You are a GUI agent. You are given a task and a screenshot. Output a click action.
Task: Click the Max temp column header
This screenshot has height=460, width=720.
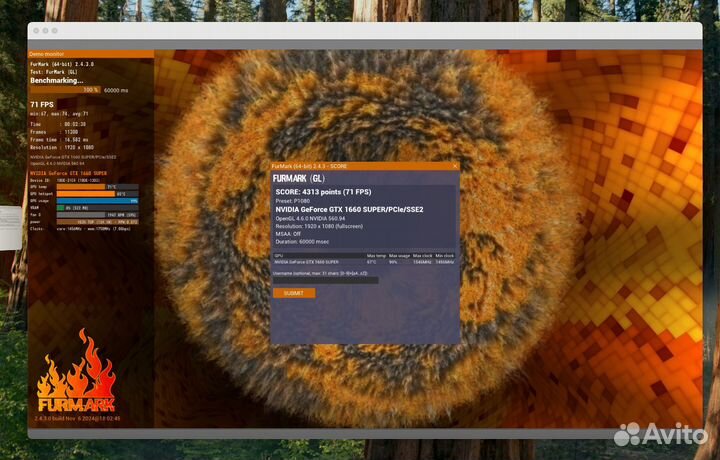click(377, 255)
